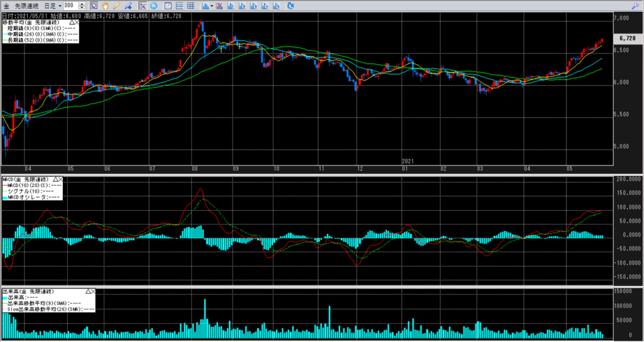This screenshot has width=644, height=342.
Task: Select the horizontal rows layout icon
Action: pyautogui.click(x=179, y=6)
